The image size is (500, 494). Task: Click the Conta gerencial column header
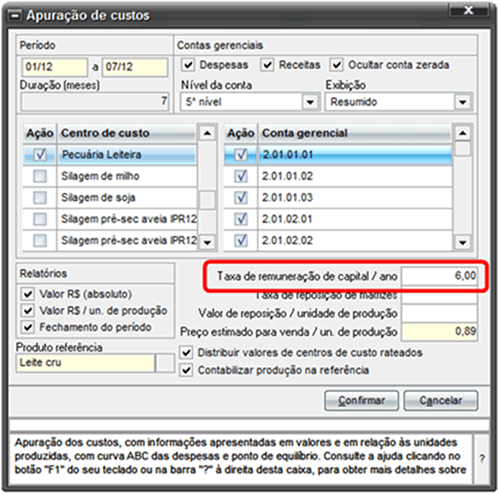click(355, 133)
